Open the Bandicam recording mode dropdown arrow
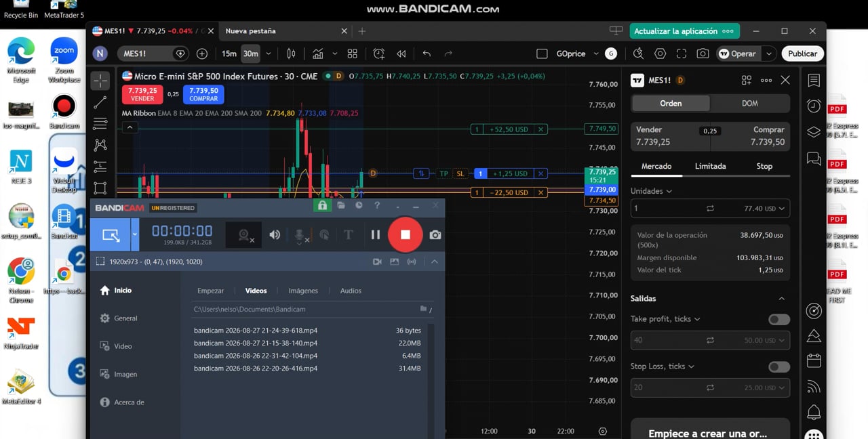 134,235
